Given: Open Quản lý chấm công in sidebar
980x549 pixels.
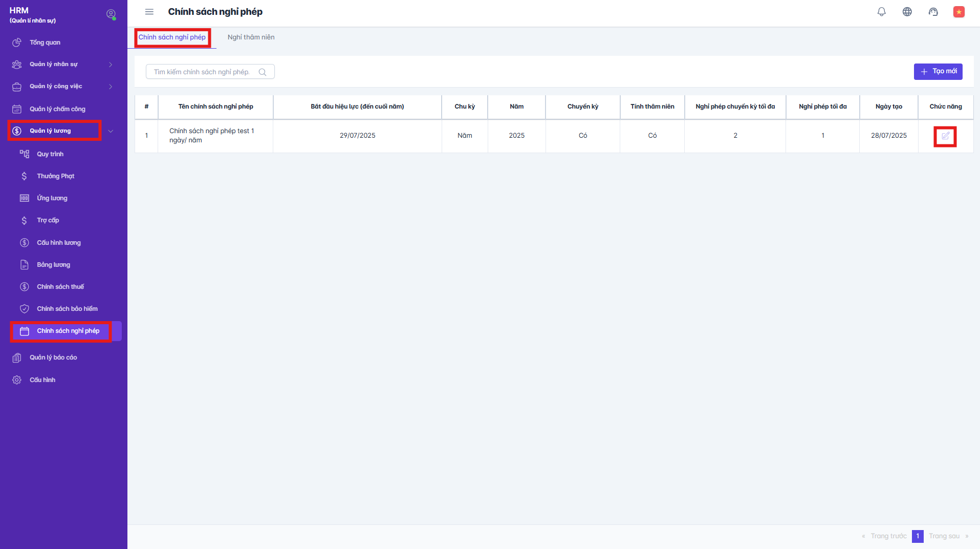Looking at the screenshot, I should (57, 109).
